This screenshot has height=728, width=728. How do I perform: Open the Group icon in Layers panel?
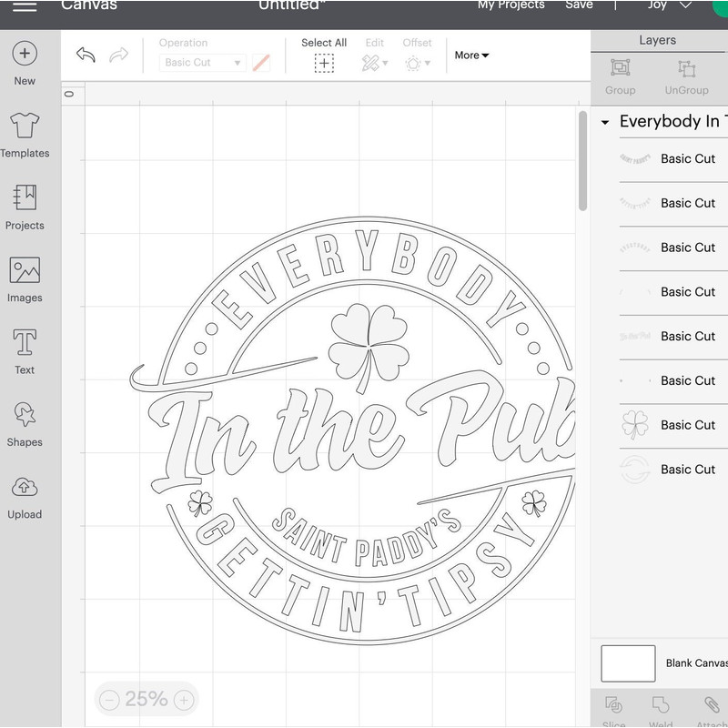point(620,66)
